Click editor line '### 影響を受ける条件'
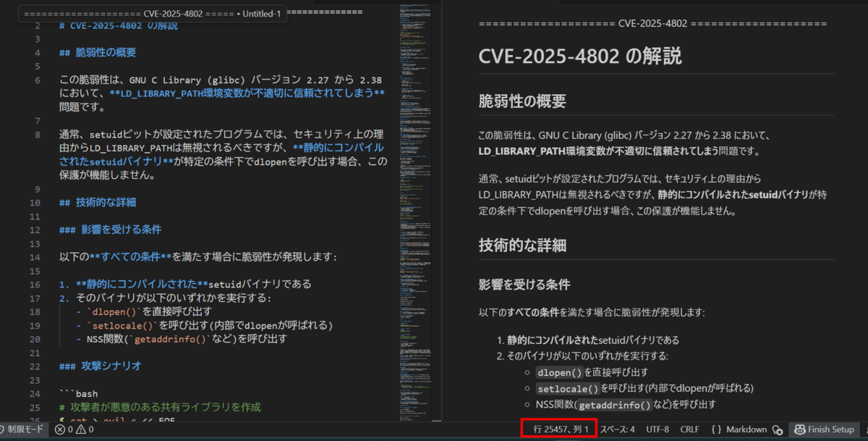868x441 pixels. (110, 229)
